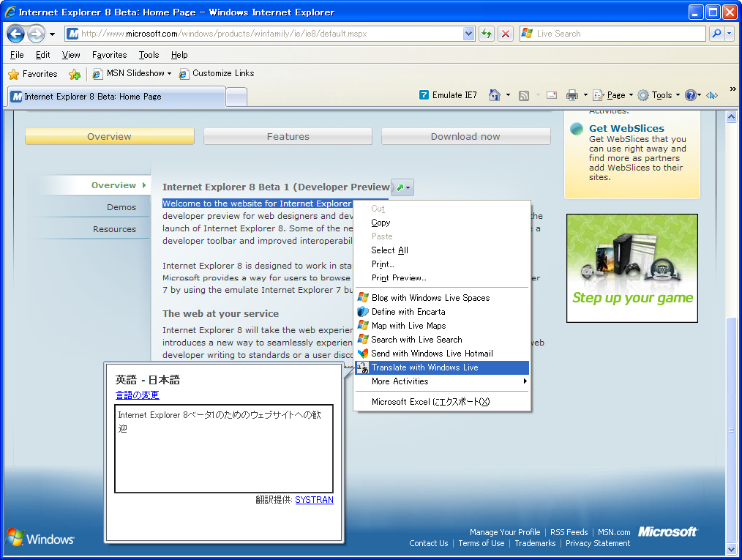This screenshot has width=742, height=560.
Task: Click the Add to Favorites Bar icon
Action: pos(74,74)
